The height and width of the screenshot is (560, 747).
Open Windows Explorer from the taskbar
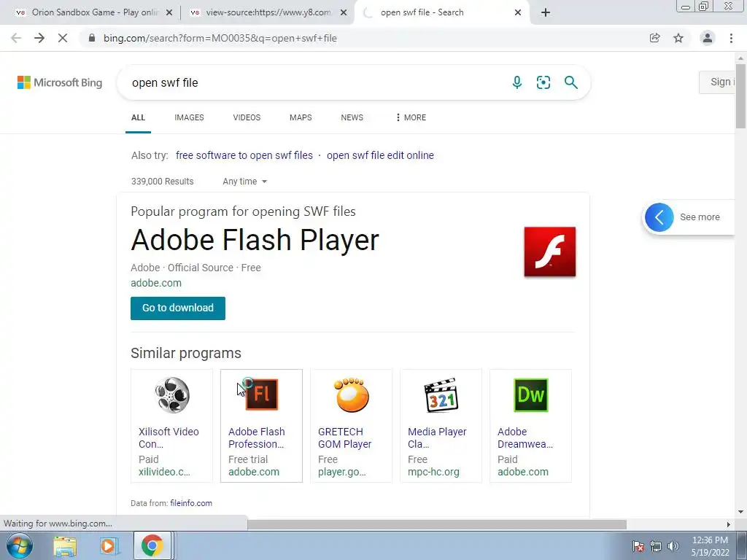(65, 545)
